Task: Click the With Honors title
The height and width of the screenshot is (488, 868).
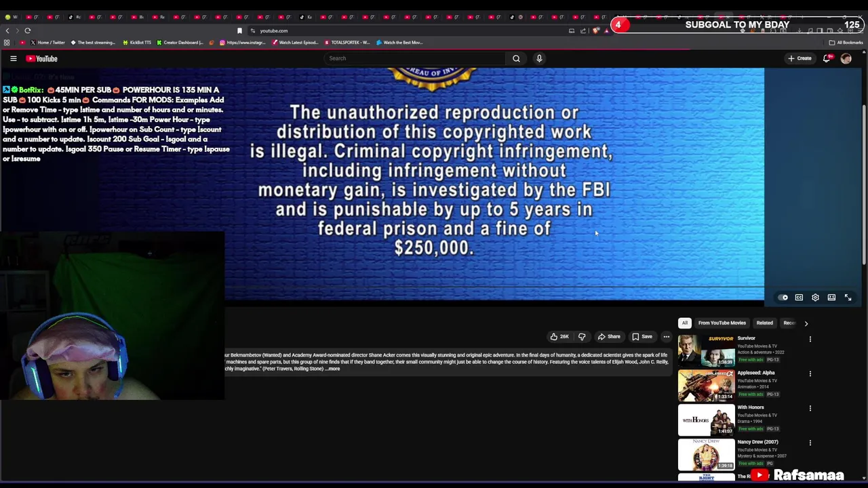Action: pyautogui.click(x=750, y=407)
